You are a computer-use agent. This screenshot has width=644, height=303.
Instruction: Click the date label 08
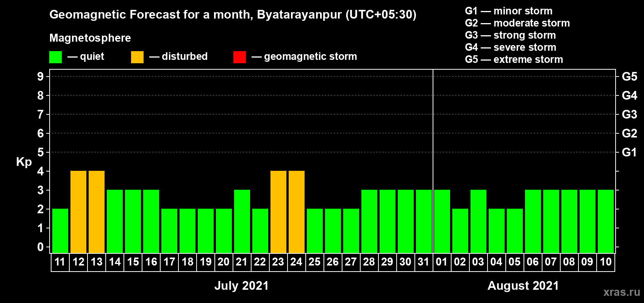pos(569,262)
